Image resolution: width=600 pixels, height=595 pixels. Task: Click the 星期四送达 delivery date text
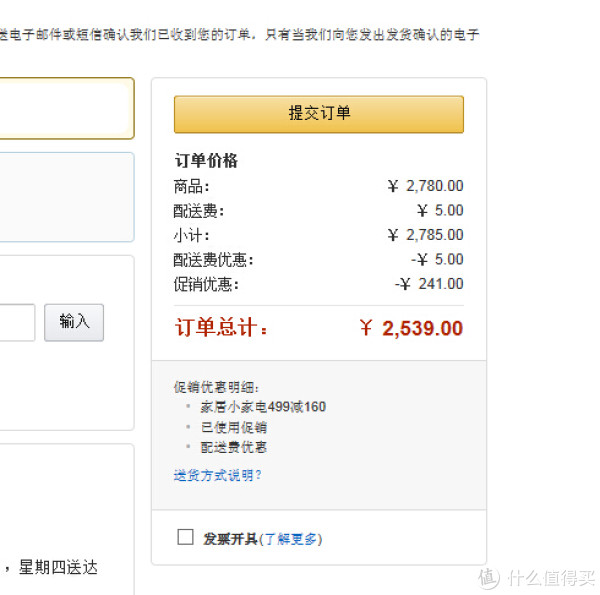tap(58, 567)
